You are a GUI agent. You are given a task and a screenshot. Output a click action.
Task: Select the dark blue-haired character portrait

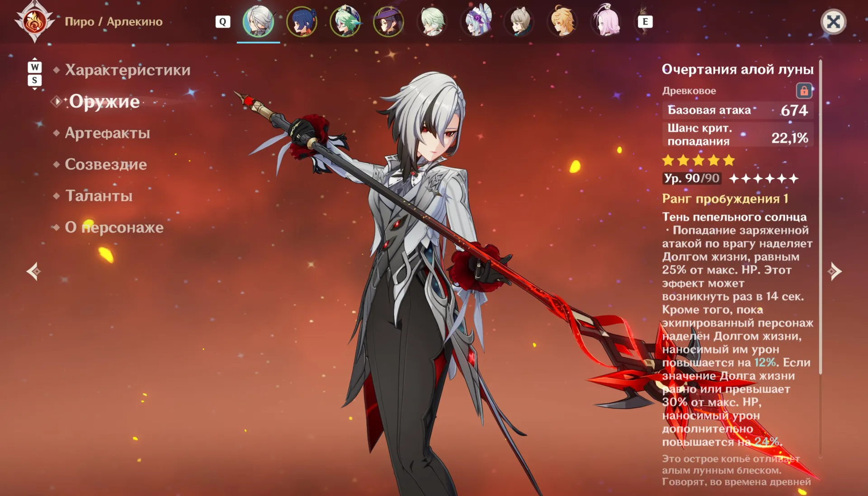[302, 21]
